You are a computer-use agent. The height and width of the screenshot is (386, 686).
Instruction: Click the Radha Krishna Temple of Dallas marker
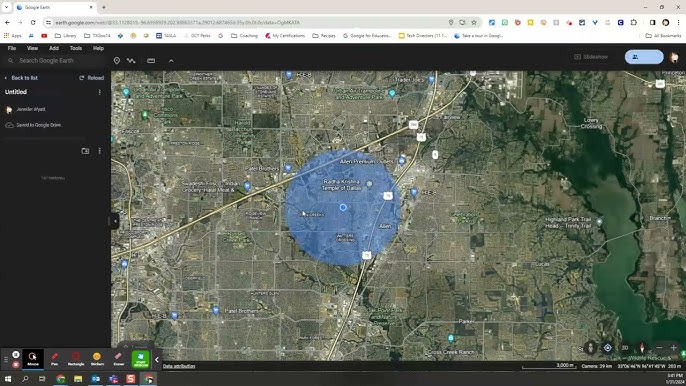[369, 184]
